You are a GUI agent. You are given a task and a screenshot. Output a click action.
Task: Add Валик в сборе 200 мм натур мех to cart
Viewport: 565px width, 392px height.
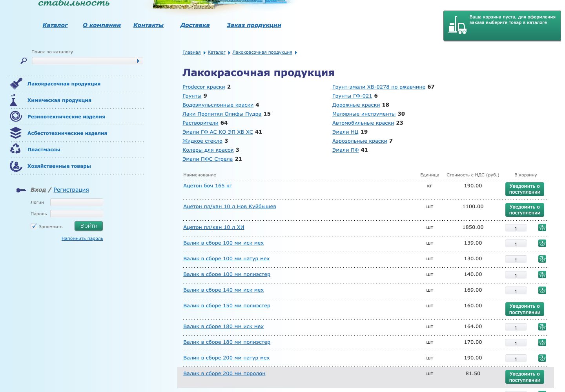(x=542, y=358)
